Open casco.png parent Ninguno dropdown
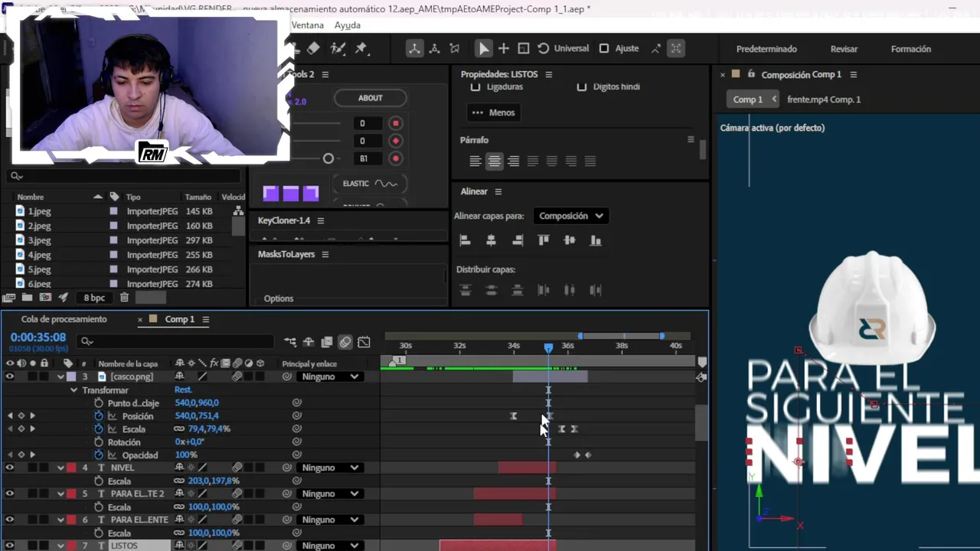The image size is (980, 551). coord(330,377)
